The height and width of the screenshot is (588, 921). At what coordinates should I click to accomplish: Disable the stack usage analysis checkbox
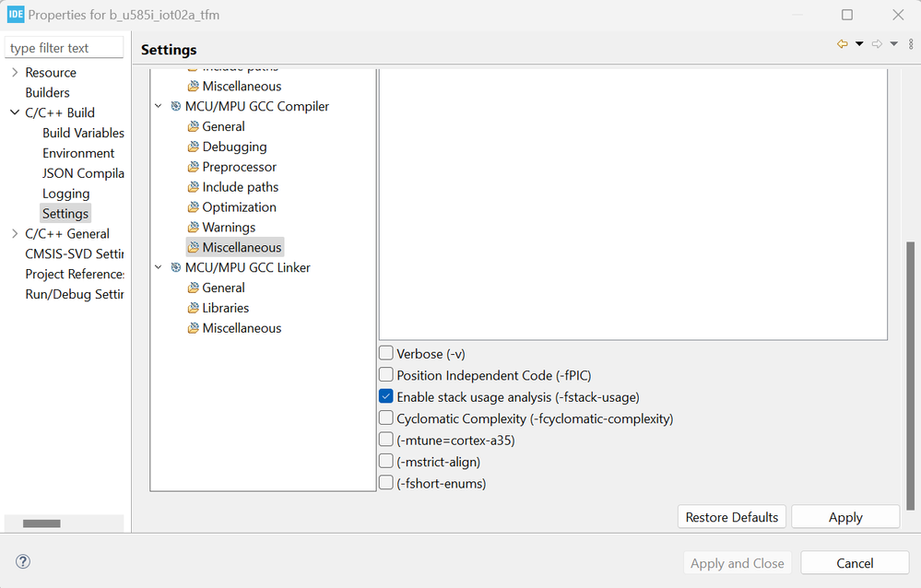pos(386,396)
